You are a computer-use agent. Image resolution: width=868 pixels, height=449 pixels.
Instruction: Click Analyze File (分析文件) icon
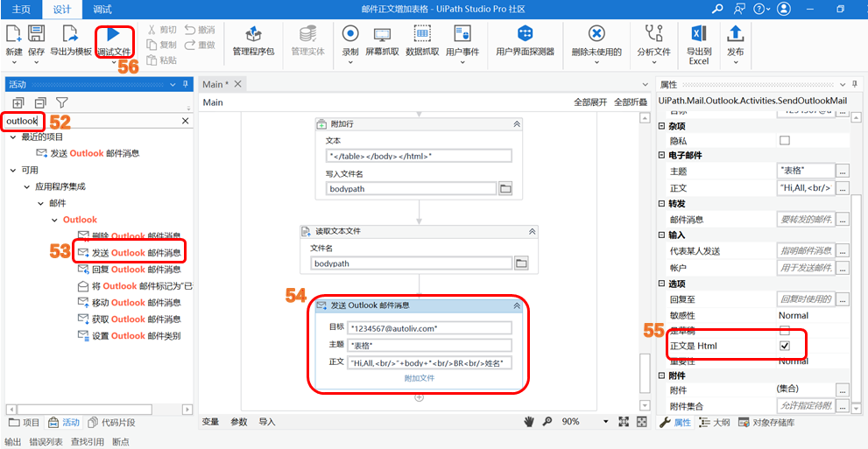(653, 34)
